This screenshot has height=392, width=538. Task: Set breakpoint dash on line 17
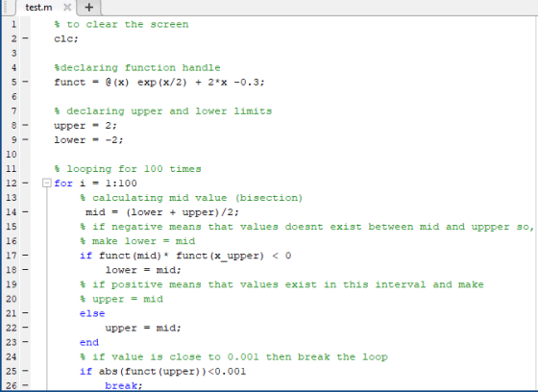pos(25,255)
